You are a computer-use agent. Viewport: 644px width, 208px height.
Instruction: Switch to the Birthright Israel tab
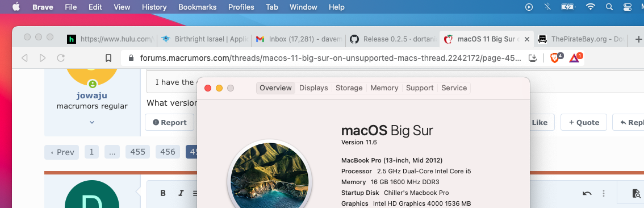[204, 39]
